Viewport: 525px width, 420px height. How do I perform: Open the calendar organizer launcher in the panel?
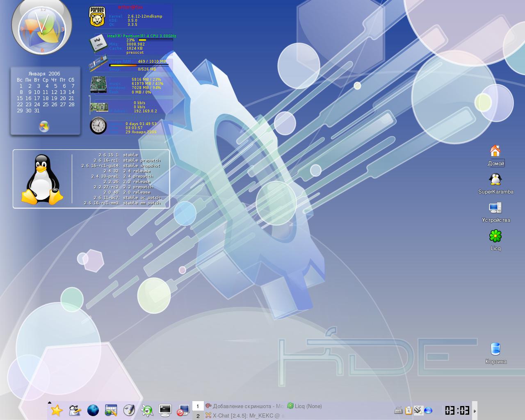point(111,410)
